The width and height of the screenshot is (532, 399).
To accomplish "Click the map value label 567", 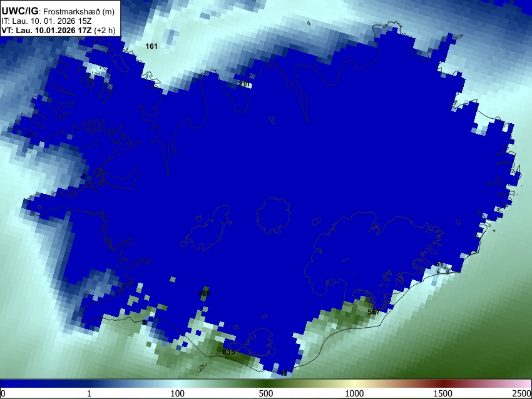I will click(x=374, y=312).
